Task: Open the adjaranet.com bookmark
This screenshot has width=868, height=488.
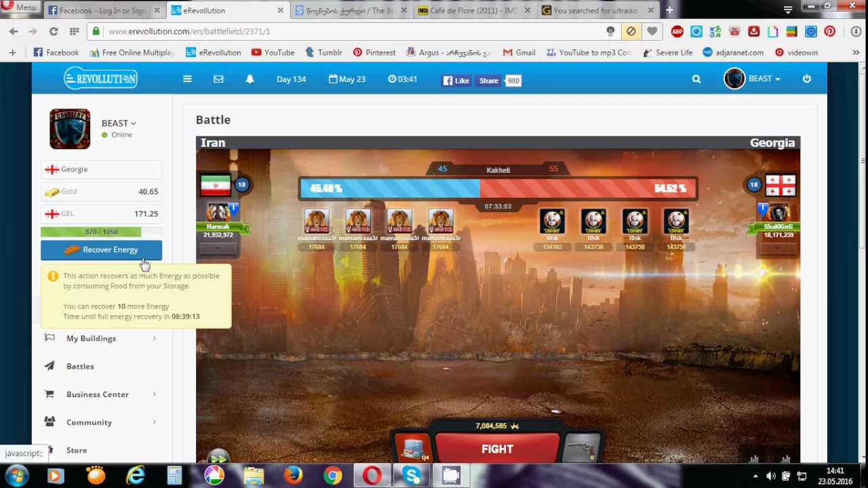Action: pos(732,52)
